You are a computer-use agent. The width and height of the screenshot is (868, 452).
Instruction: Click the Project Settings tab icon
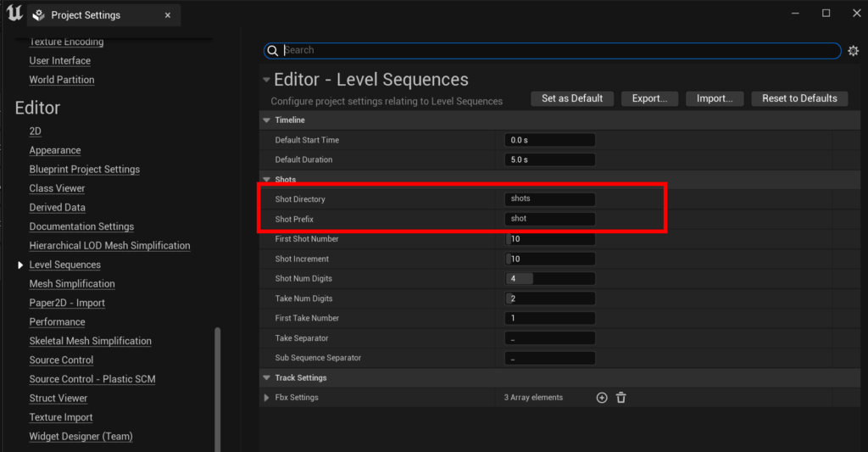click(x=39, y=15)
